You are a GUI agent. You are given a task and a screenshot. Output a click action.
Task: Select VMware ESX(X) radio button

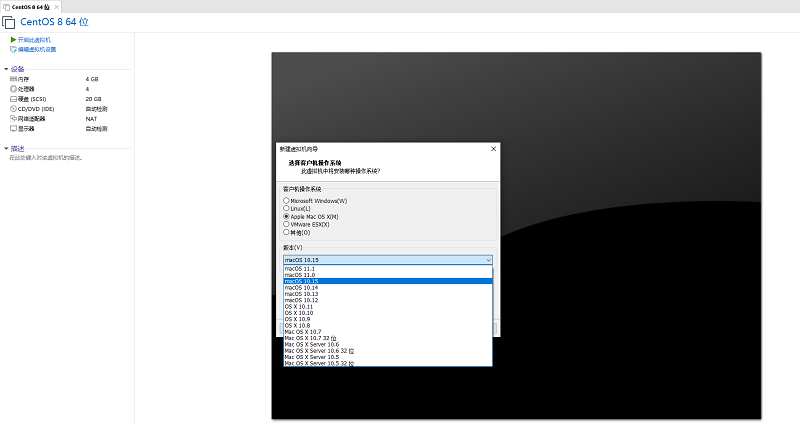tap(286, 224)
